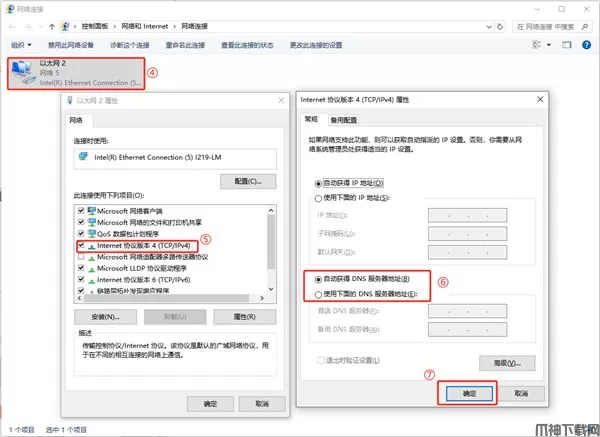Click the 网络和 Internet breadcrumb

click(145, 26)
